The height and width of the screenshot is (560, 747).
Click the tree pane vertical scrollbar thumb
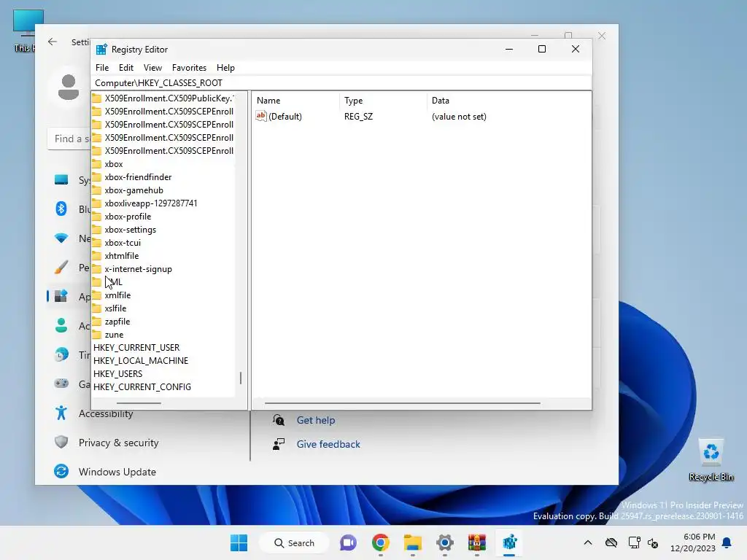tap(241, 378)
